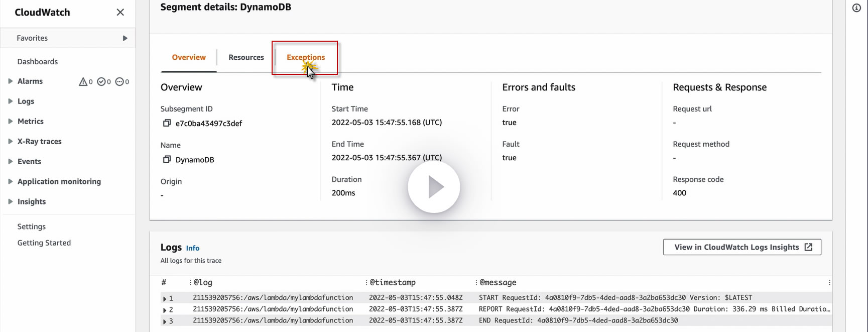Image resolution: width=868 pixels, height=332 pixels.
Task: Select the Response code 400 value
Action: point(679,193)
